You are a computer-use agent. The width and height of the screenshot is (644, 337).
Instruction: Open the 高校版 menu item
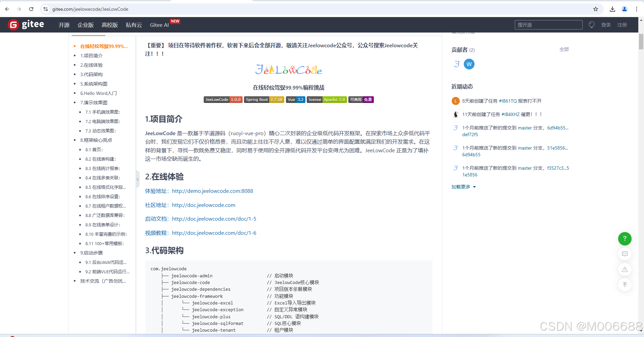[110, 25]
